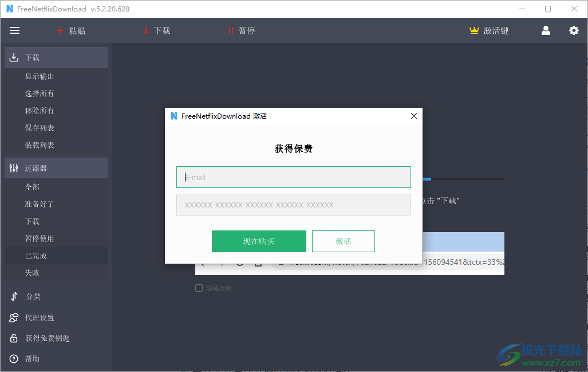Viewport: 588px width, 372px height.
Task: Click the license key input field
Action: click(294, 205)
